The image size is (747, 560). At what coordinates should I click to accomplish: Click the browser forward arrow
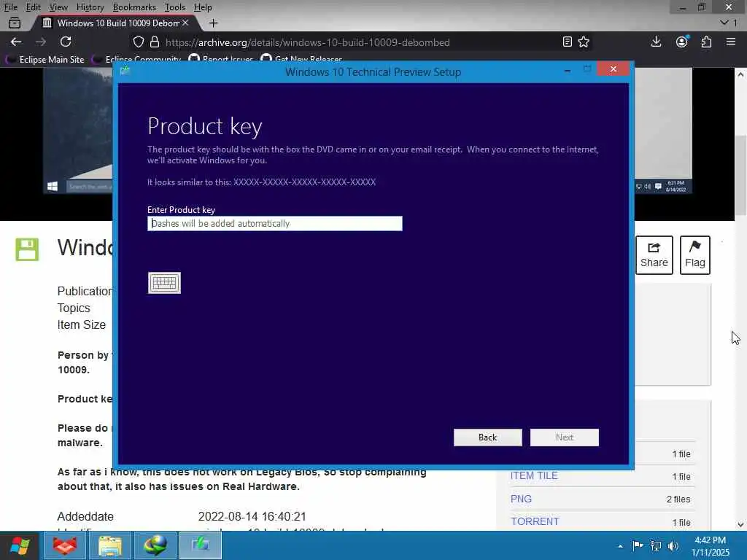tap(41, 42)
